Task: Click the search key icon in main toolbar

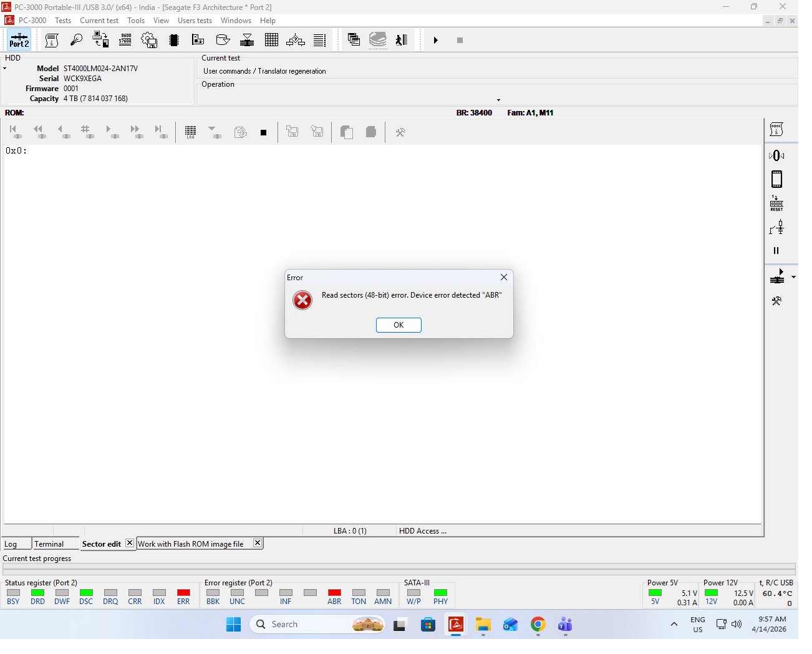Action: coord(76,40)
